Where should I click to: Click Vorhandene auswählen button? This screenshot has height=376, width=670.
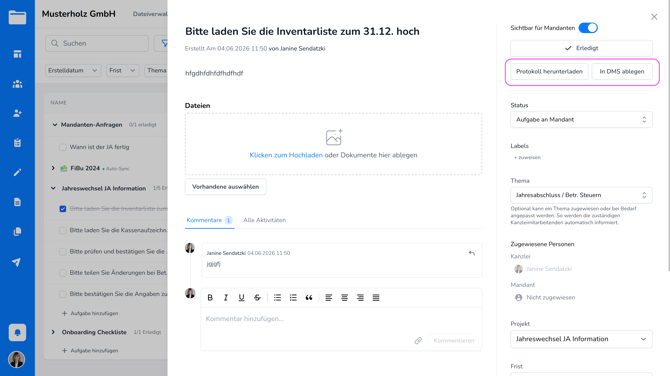[x=225, y=187]
